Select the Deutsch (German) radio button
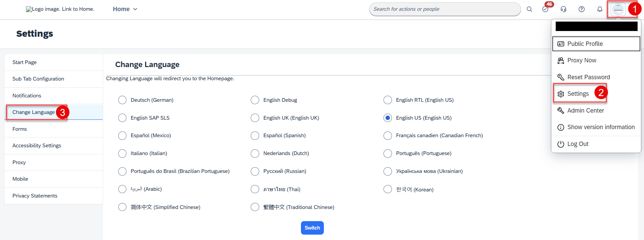The width and height of the screenshot is (644, 240). 122,100
